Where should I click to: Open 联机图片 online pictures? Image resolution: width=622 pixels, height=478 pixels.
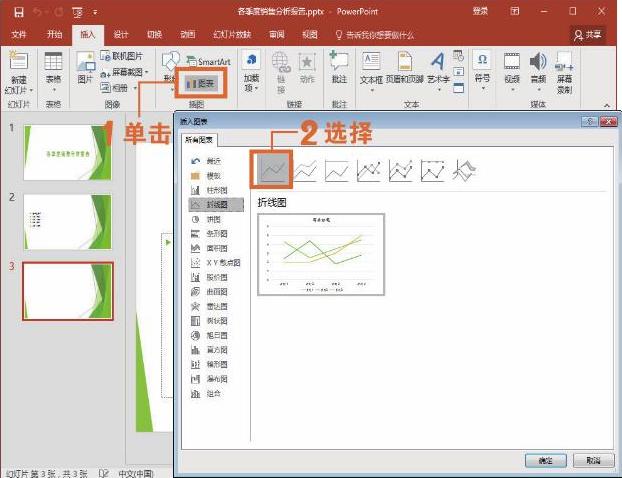click(x=121, y=56)
